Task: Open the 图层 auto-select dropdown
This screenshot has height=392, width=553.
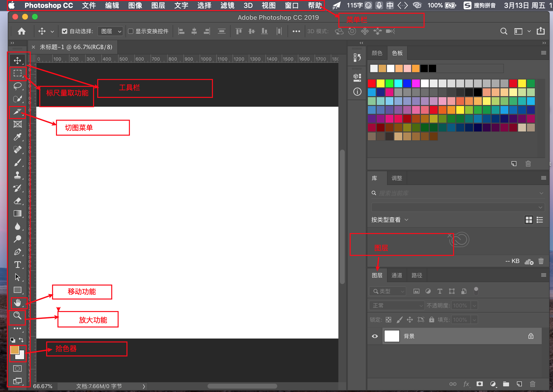Action: pyautogui.click(x=111, y=31)
